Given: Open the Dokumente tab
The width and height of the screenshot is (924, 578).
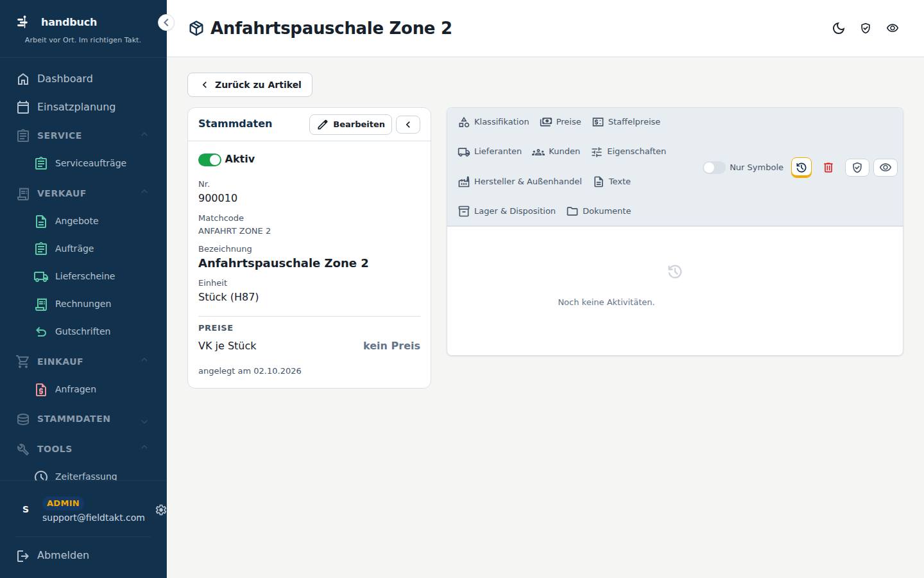Looking at the screenshot, I should (x=599, y=211).
